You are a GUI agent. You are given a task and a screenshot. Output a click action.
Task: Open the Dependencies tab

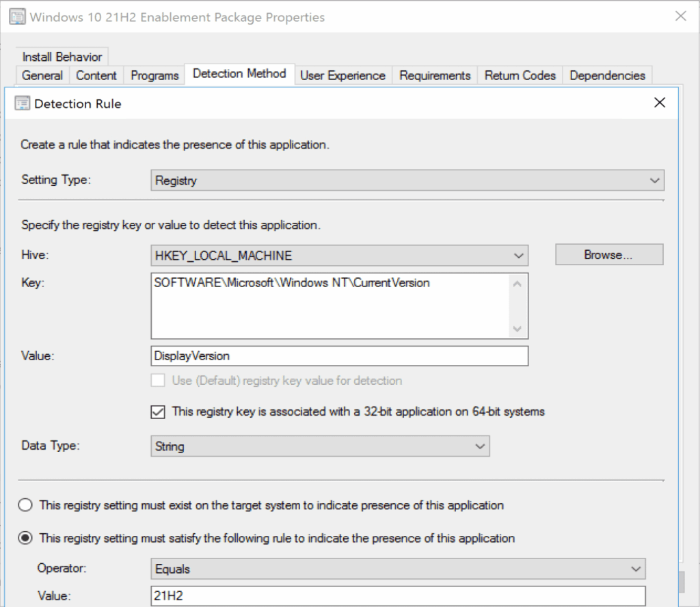[607, 75]
